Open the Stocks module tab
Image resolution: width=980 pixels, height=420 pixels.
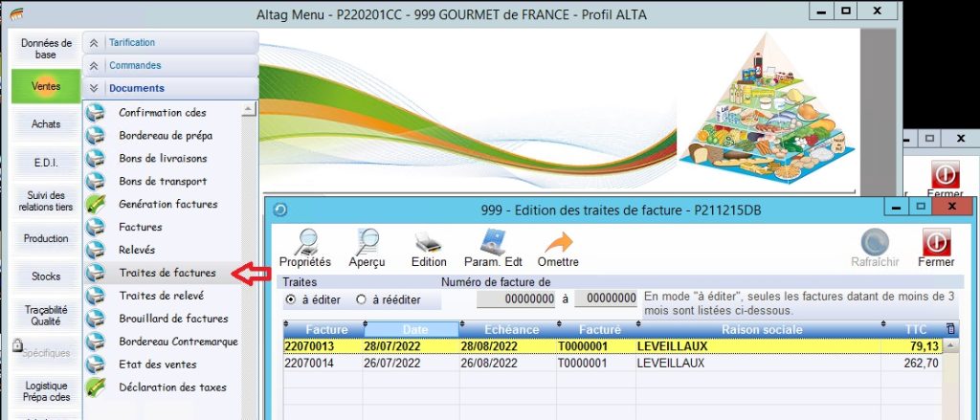46,276
